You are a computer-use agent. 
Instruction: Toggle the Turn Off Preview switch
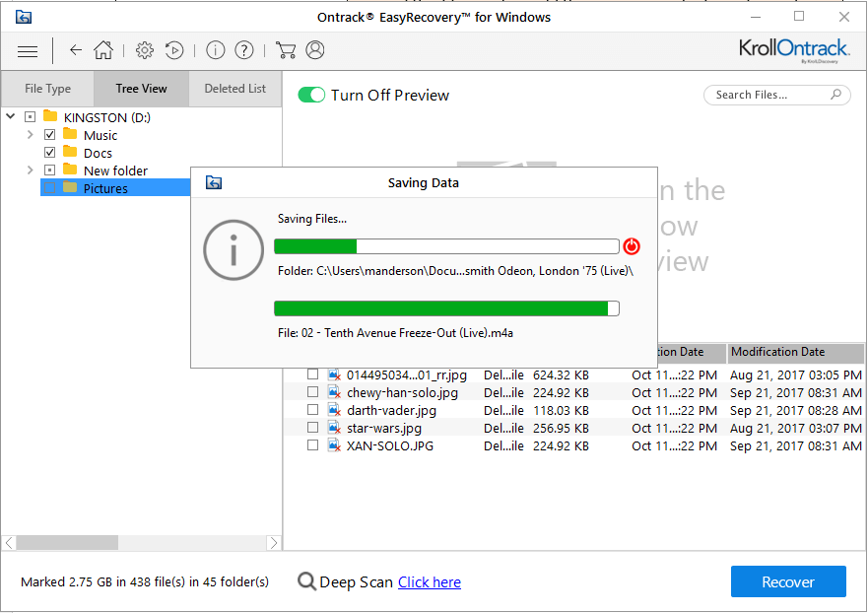[x=311, y=95]
